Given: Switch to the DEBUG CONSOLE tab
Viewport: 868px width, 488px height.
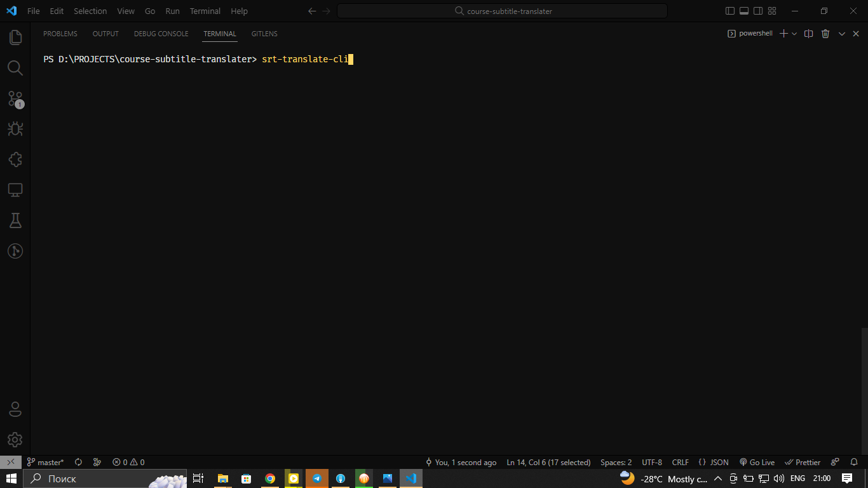Looking at the screenshot, I should (161, 34).
